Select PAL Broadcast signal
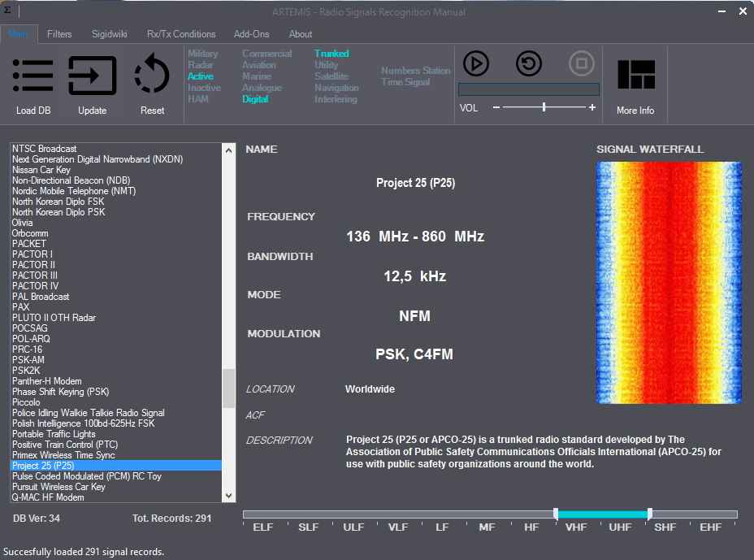The image size is (754, 560). point(116,297)
